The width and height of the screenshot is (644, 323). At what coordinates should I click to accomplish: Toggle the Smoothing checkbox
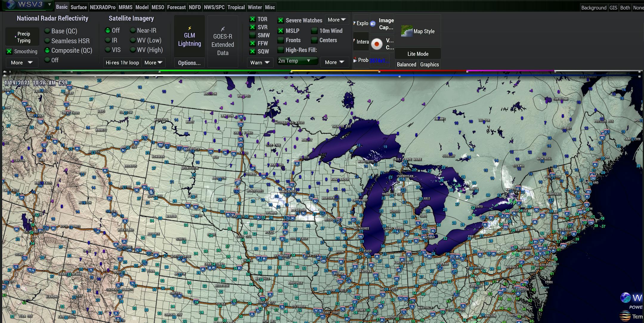9,51
